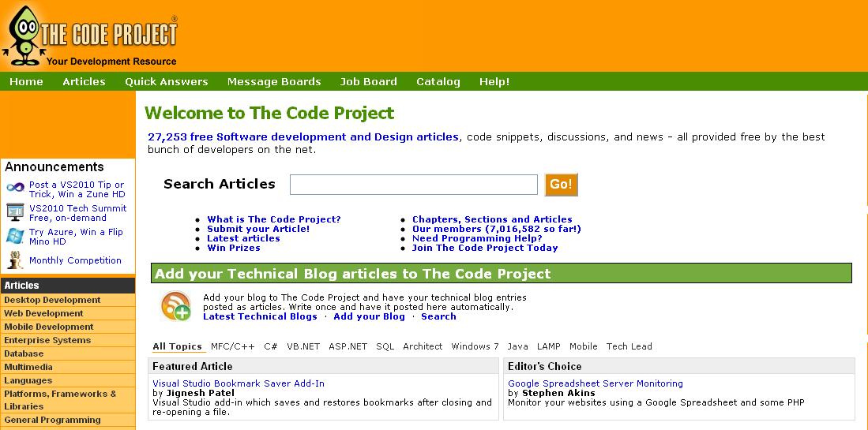Open the Latest articles link
The height and width of the screenshot is (430, 868).
243,238
